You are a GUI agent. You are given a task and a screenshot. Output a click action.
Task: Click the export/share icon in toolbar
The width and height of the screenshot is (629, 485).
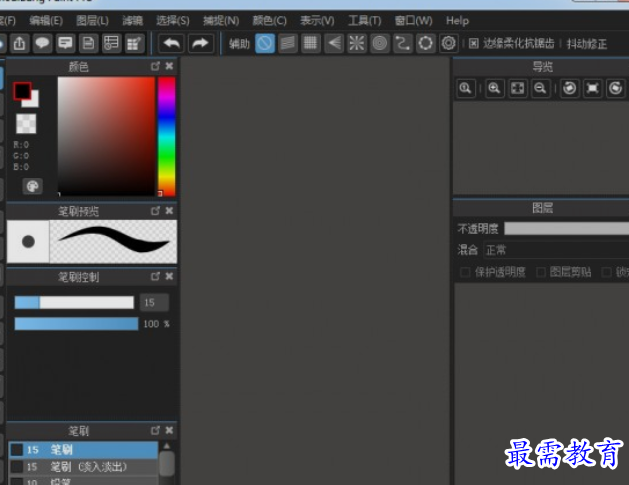pyautogui.click(x=19, y=43)
